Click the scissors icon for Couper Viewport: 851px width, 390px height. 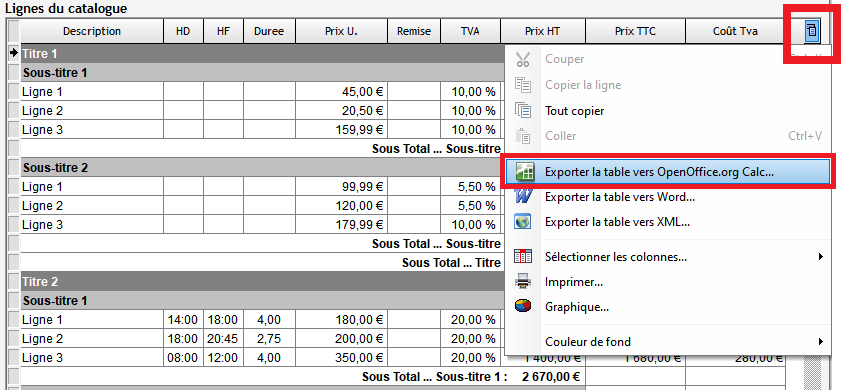point(523,59)
